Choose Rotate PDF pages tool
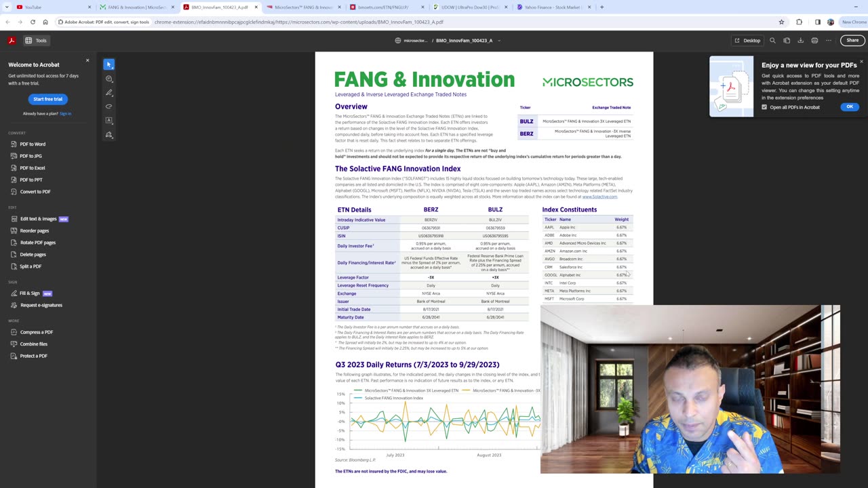This screenshot has width=868, height=488. [x=37, y=243]
